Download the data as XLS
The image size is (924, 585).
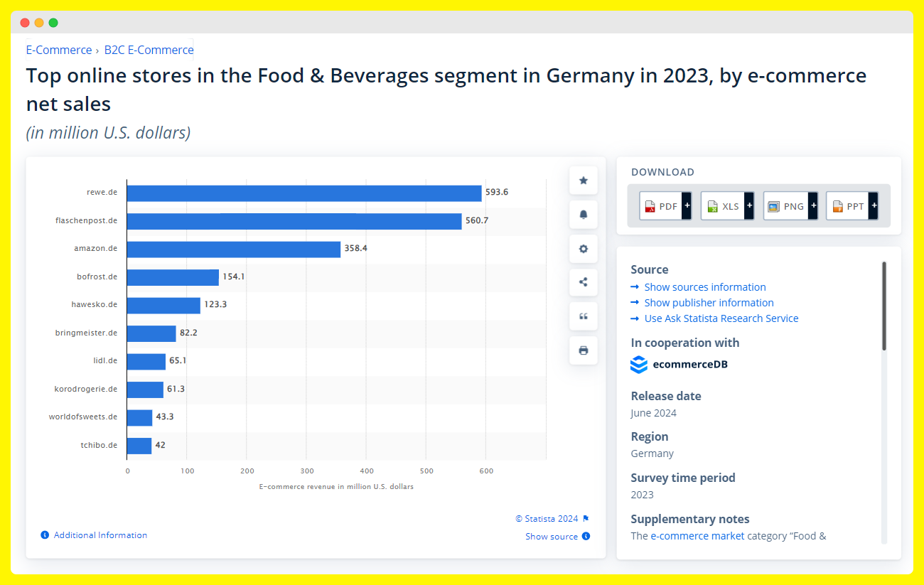[728, 206]
